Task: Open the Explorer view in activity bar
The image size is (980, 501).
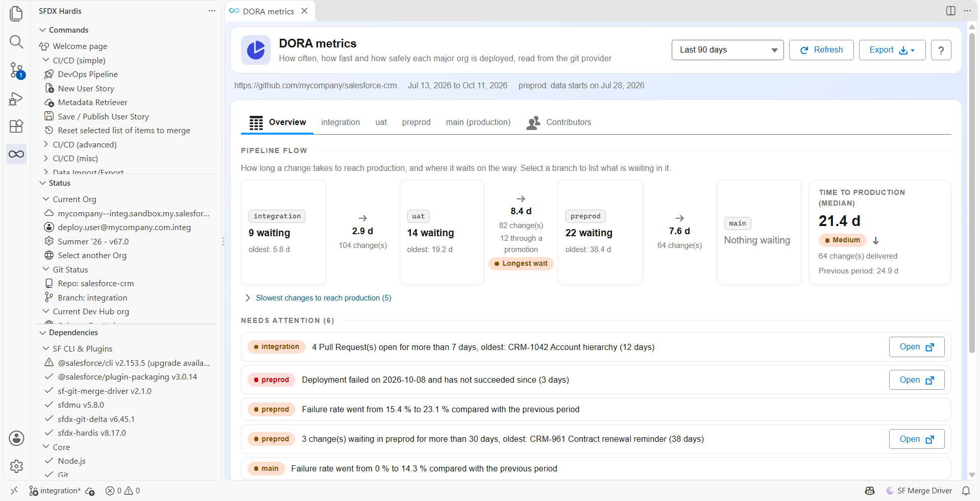Action: (x=16, y=13)
